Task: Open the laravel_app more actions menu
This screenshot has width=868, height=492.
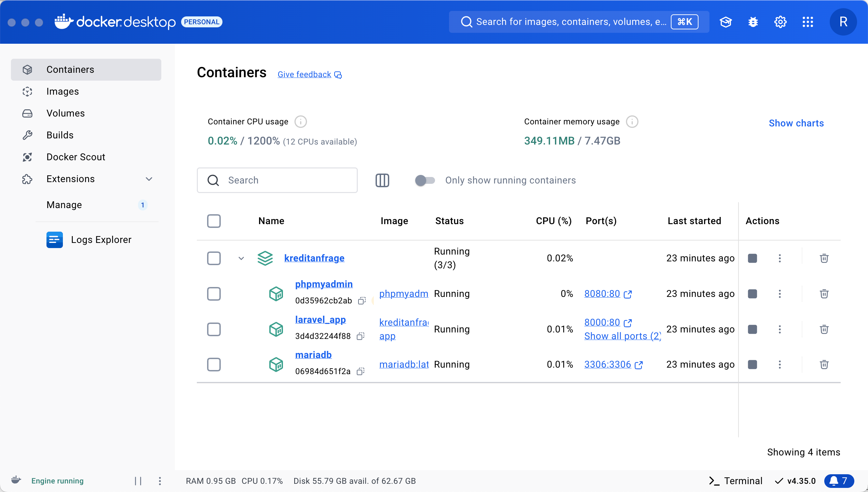Action: (780, 329)
